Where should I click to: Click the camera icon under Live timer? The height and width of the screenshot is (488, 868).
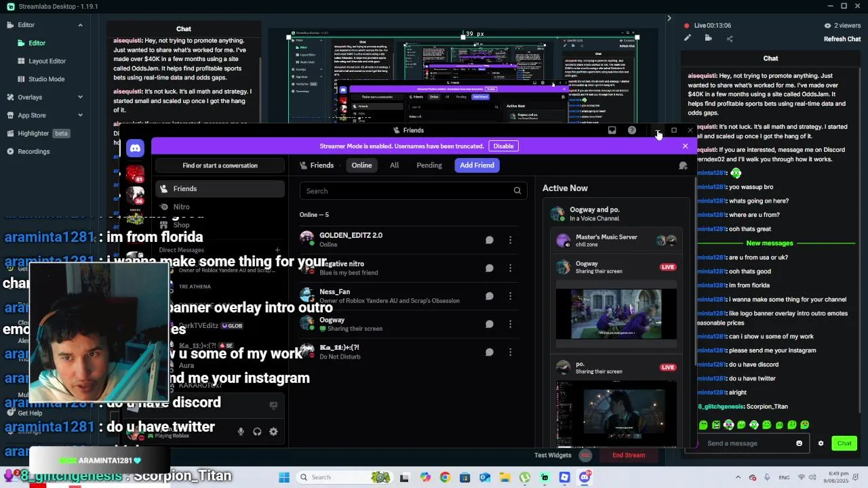pyautogui.click(x=708, y=38)
